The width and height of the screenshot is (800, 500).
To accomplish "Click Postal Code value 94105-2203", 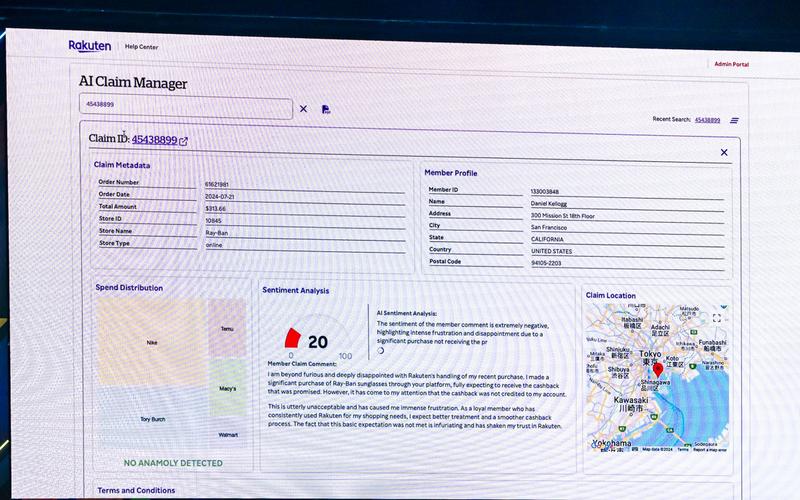I will (546, 263).
